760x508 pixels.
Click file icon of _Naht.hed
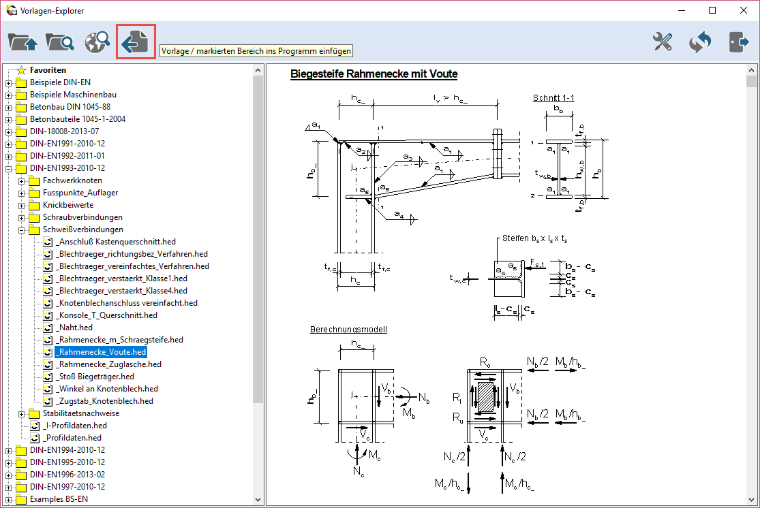point(48,328)
